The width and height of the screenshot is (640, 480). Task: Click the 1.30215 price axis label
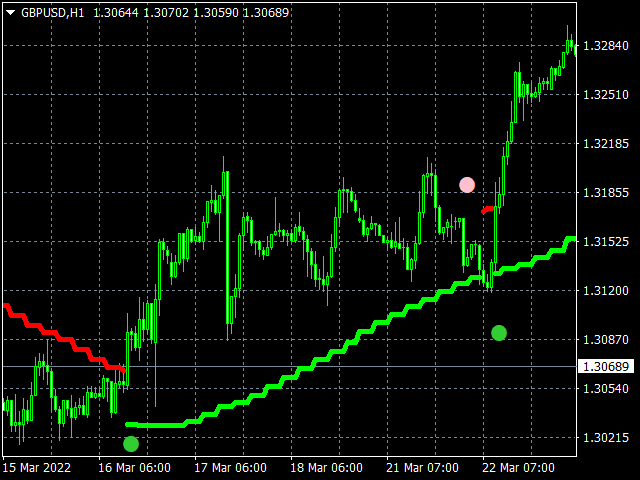click(x=606, y=438)
